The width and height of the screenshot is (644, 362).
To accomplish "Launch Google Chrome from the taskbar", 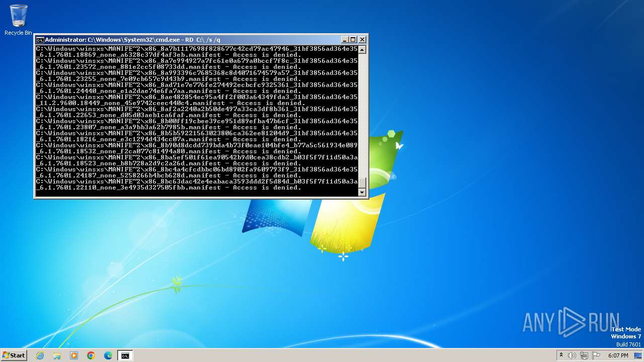I will pyautogui.click(x=91, y=355).
